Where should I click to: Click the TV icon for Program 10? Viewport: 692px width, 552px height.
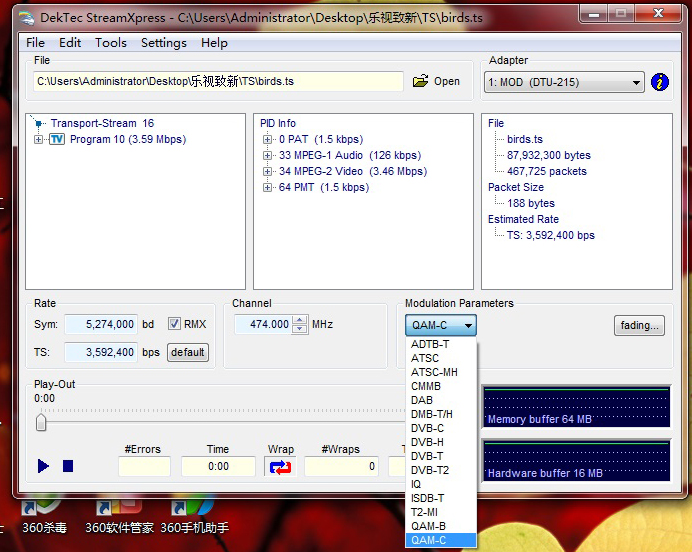point(57,140)
